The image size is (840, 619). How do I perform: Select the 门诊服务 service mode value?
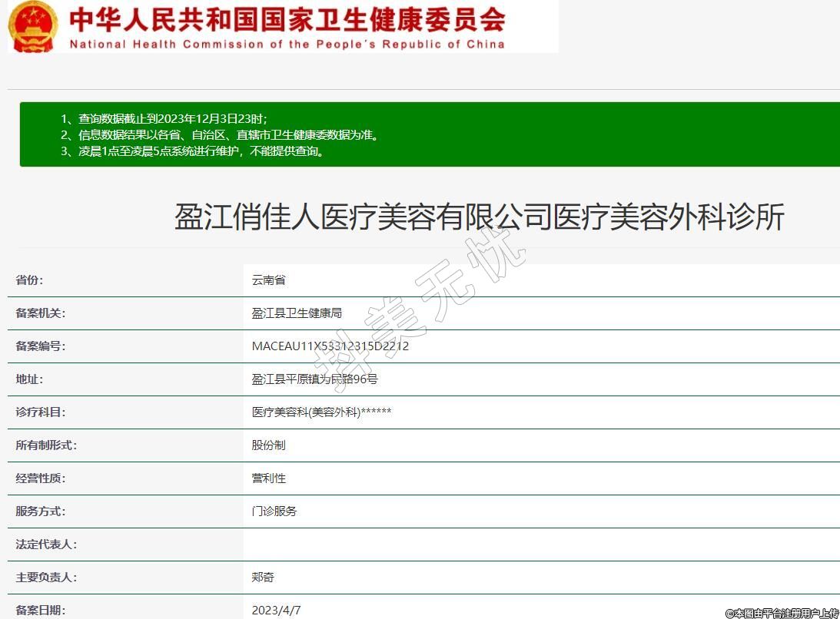pyautogui.click(x=274, y=511)
